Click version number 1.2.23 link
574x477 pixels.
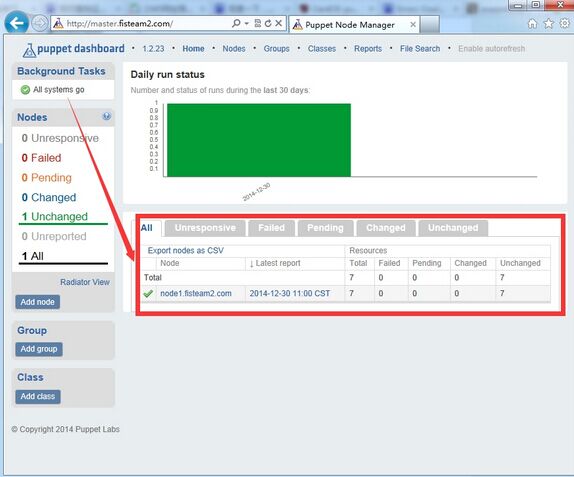153,49
